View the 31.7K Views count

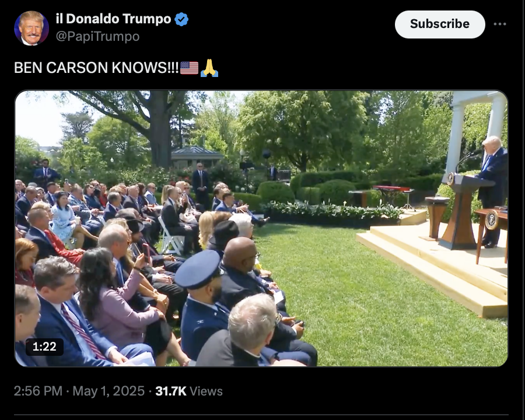click(189, 391)
